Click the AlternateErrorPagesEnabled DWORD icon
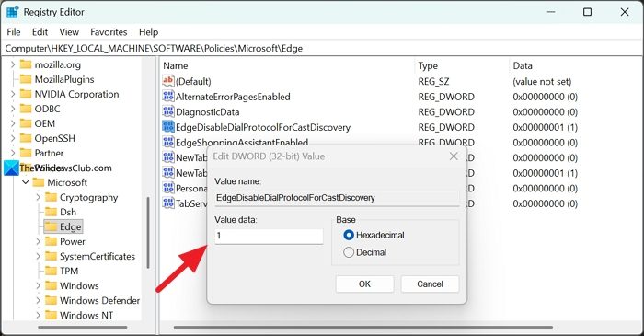Image resolution: width=644 pixels, height=336 pixels. click(x=168, y=97)
